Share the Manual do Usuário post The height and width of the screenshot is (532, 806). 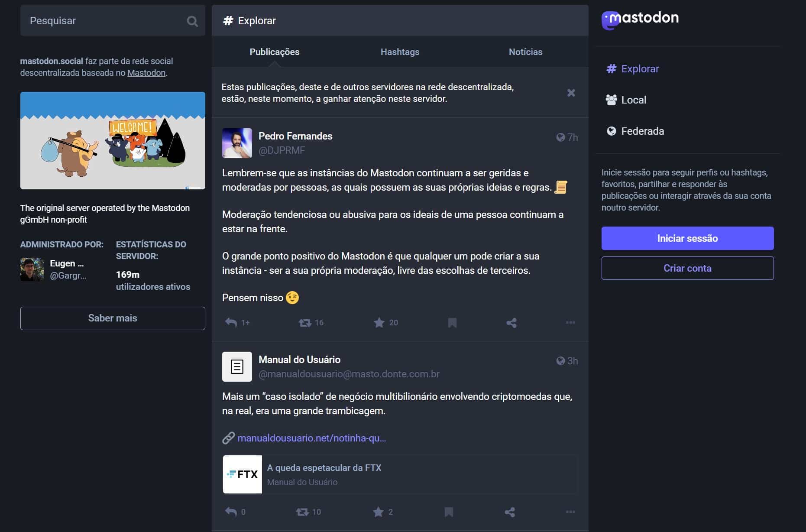(x=510, y=512)
